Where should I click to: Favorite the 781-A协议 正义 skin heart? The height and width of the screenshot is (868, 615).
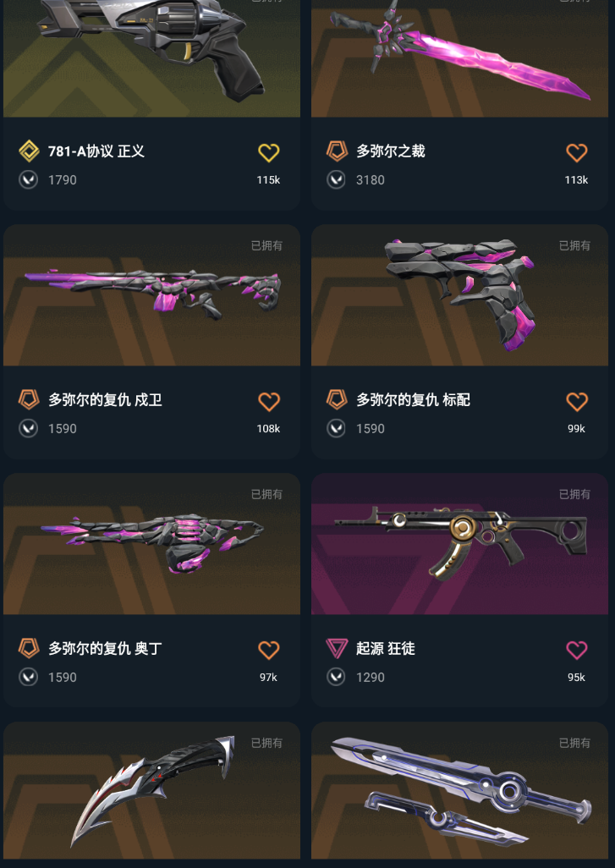(268, 152)
